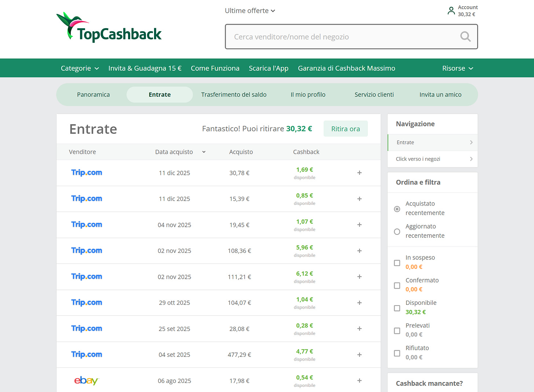This screenshot has height=392, width=534.
Task: Switch to the Panoramica tab
Action: pos(93,95)
